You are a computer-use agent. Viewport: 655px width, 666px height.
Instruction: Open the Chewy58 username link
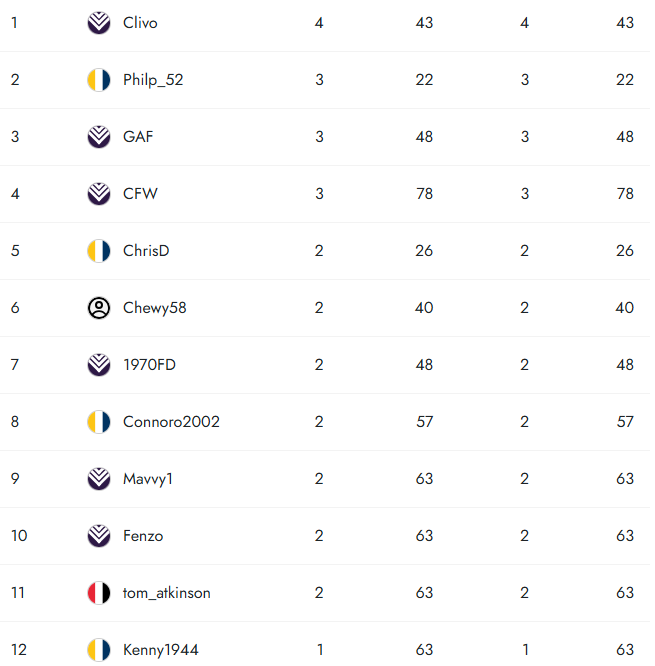pos(154,308)
